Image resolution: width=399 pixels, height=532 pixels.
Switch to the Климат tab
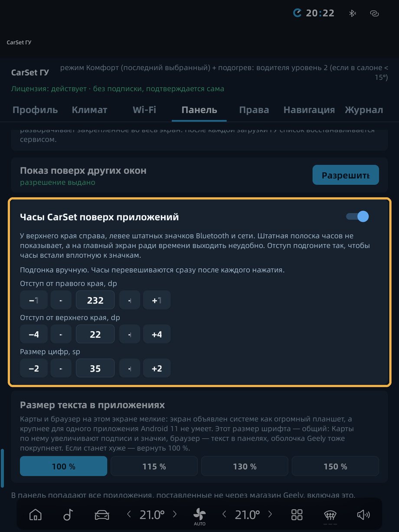pos(89,110)
